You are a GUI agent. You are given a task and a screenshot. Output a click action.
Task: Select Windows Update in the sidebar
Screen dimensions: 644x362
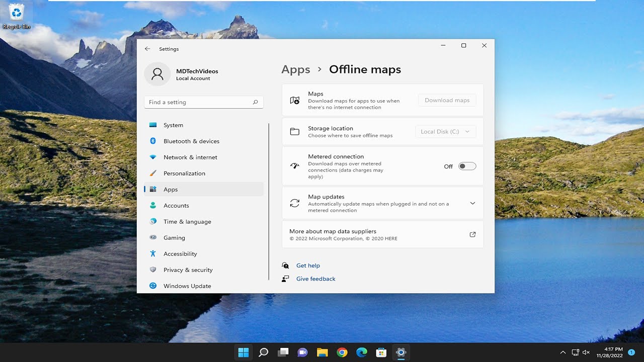tap(204, 286)
